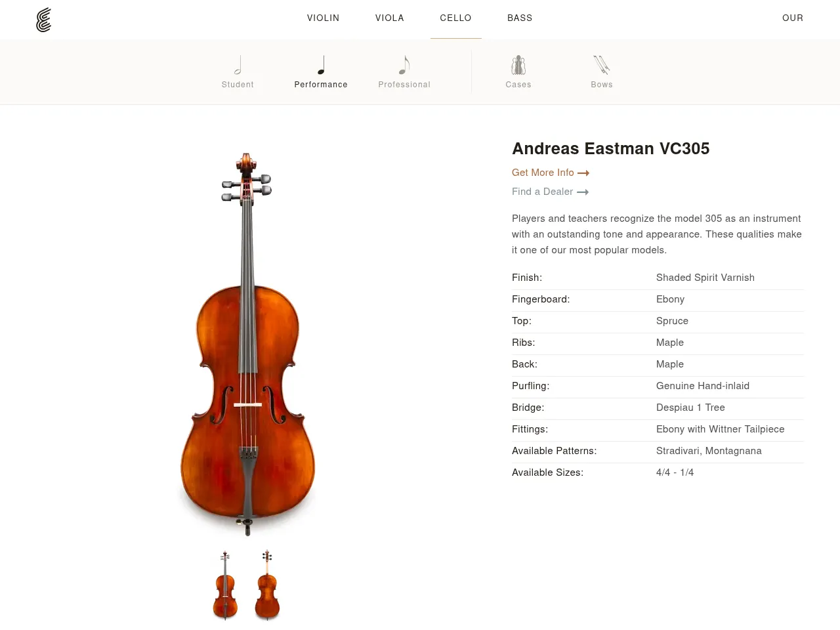840x630 pixels.
Task: Click the Find a Dealer link
Action: pos(542,192)
